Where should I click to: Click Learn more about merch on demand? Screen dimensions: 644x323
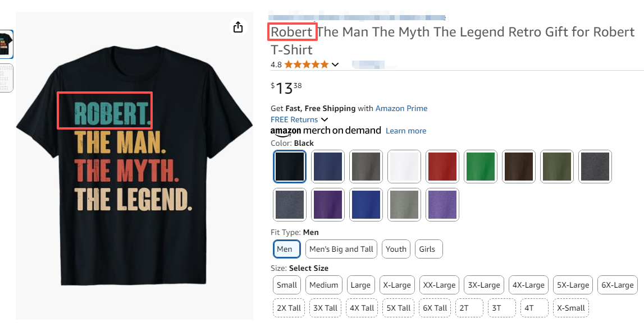tap(405, 131)
